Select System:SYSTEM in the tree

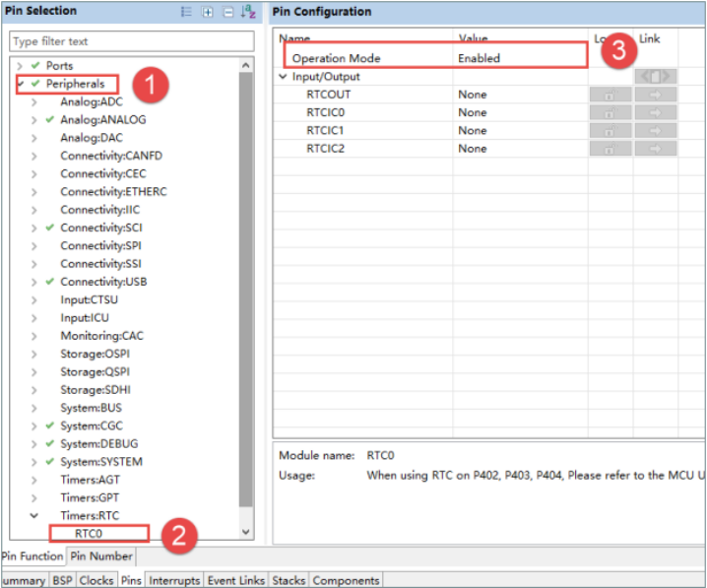point(101,462)
